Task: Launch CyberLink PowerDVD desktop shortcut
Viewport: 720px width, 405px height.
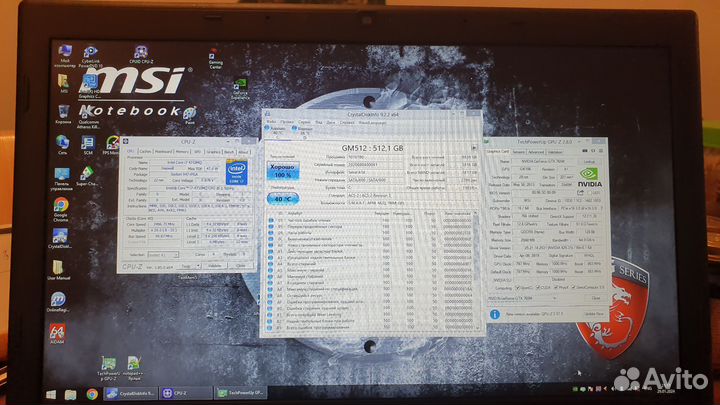Action: [x=91, y=56]
